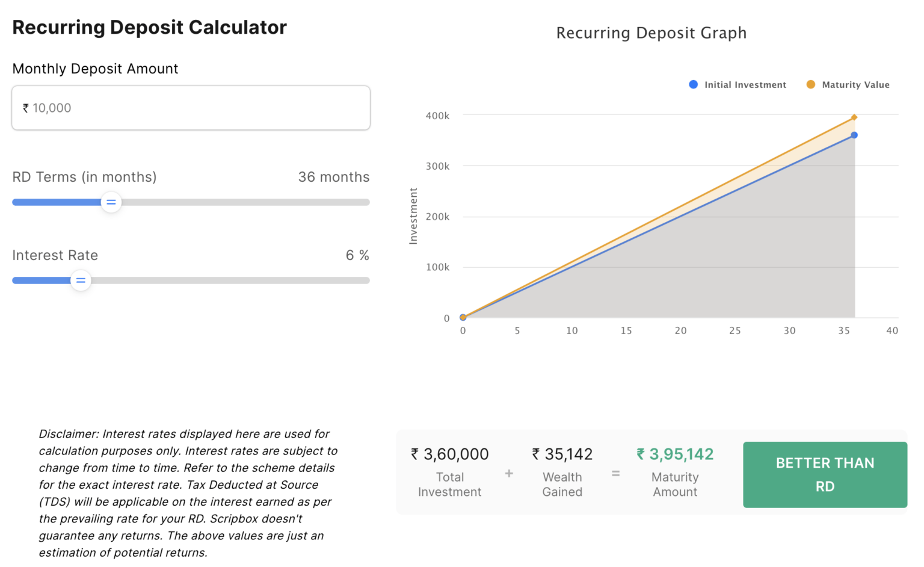Select the RD Terms slider handle

[111, 202]
